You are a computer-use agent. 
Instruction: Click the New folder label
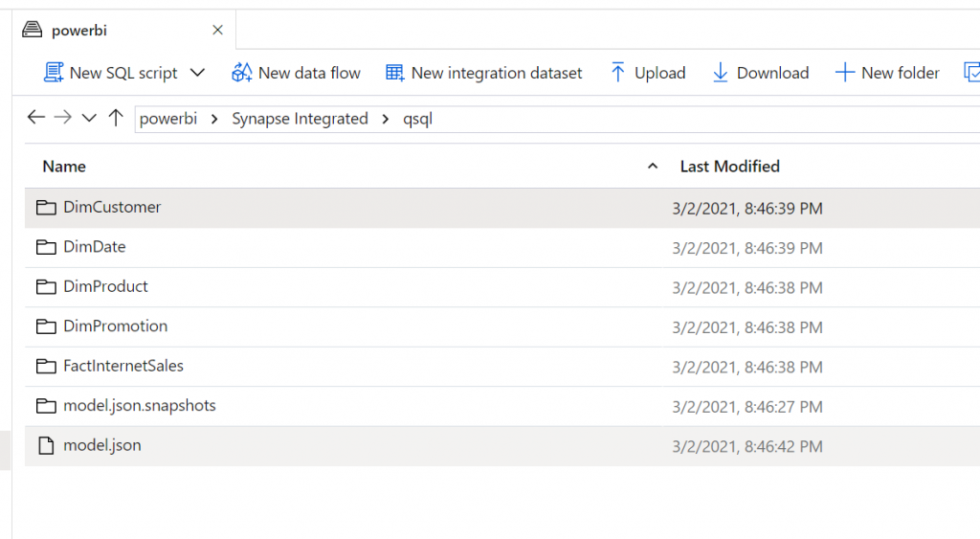point(900,73)
